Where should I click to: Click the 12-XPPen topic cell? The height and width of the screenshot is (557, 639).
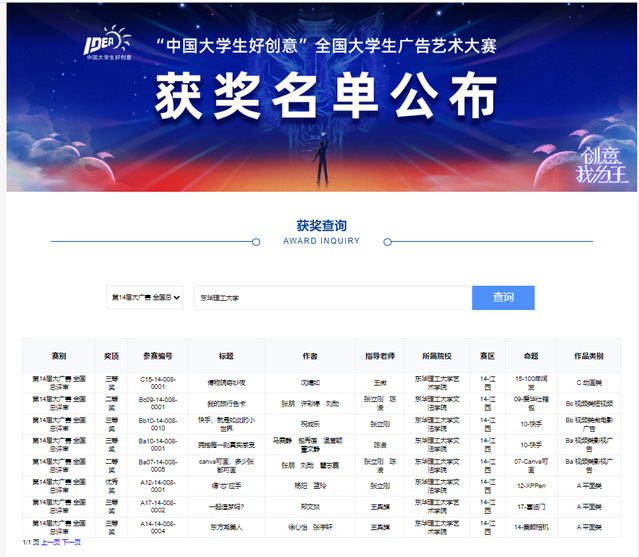(x=528, y=484)
